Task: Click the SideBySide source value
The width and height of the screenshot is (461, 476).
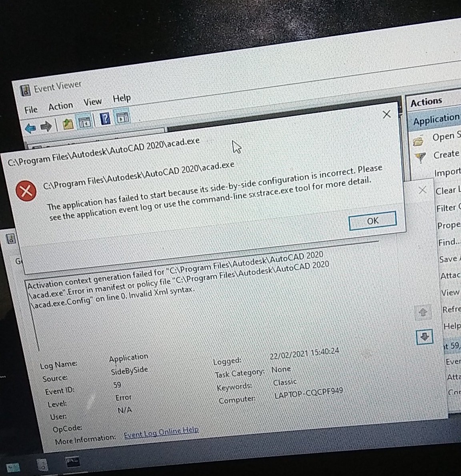Action: coord(129,371)
